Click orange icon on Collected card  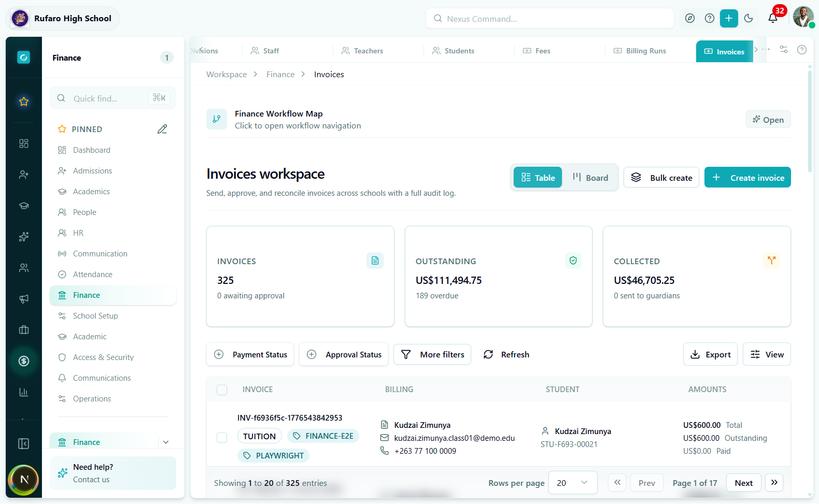(771, 261)
